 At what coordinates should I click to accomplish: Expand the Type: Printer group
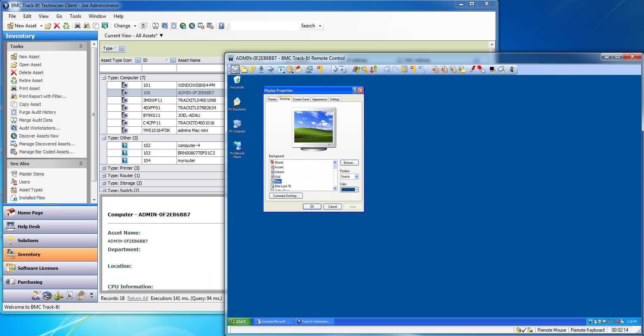tap(104, 168)
